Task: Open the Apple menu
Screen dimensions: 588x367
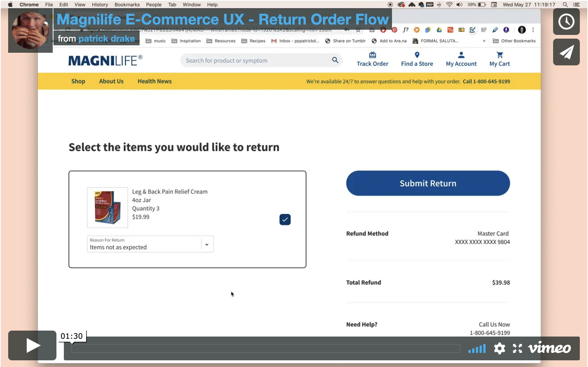Action: pyautogui.click(x=10, y=4)
